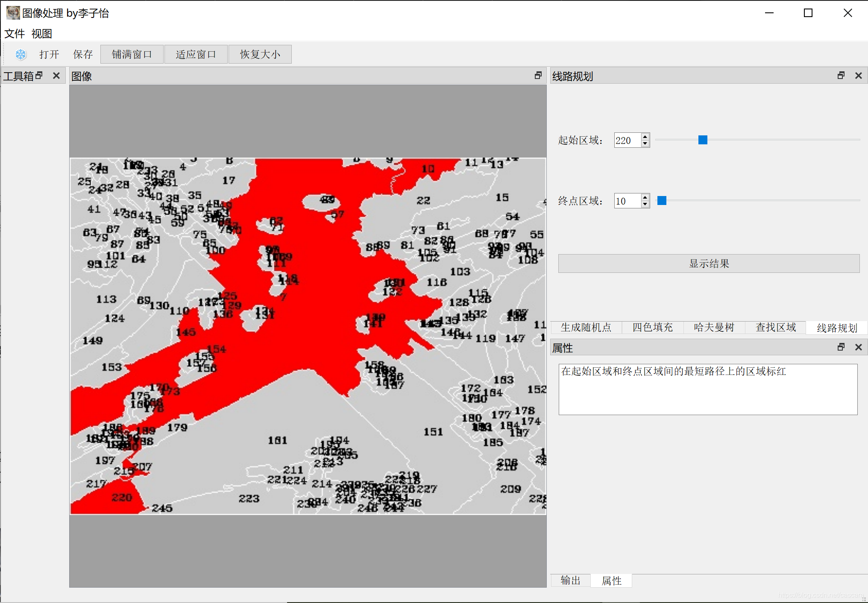Switch to the 输出 output tab
The height and width of the screenshot is (603, 868).
(x=571, y=580)
